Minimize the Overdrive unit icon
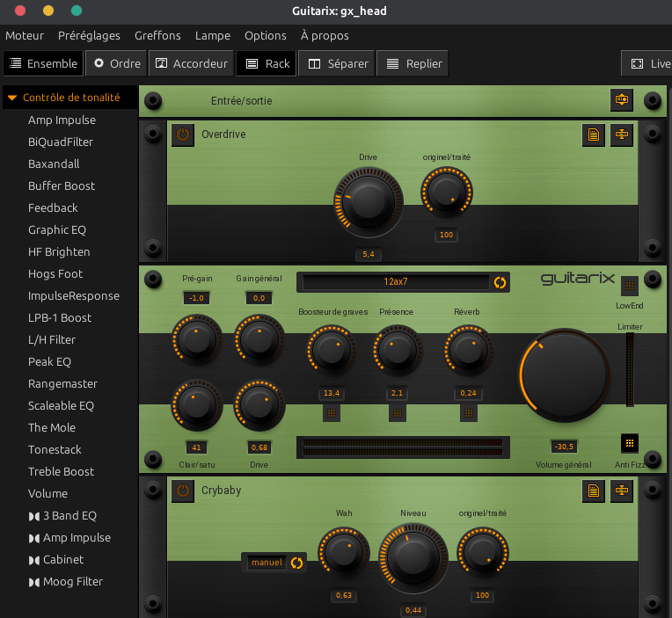 (x=622, y=135)
